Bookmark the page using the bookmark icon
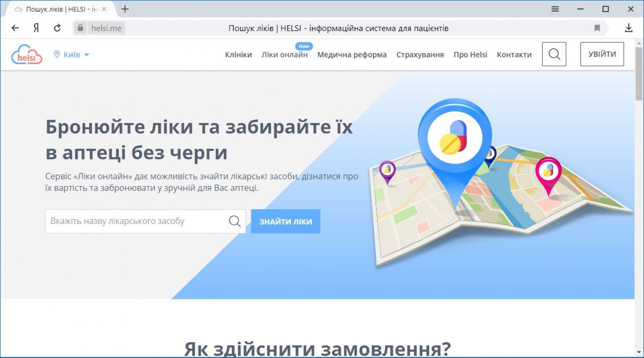The height and width of the screenshot is (358, 644). click(x=597, y=28)
